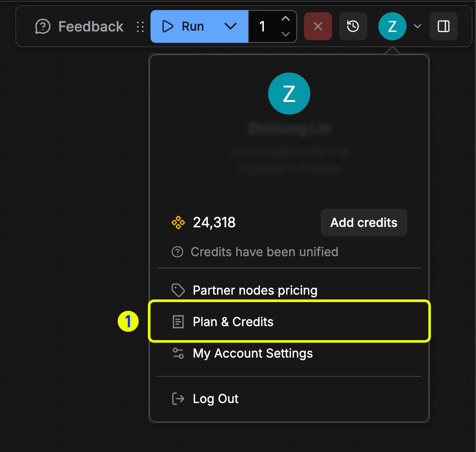Open My Account Settings
The width and height of the screenshot is (476, 452).
pos(252,353)
